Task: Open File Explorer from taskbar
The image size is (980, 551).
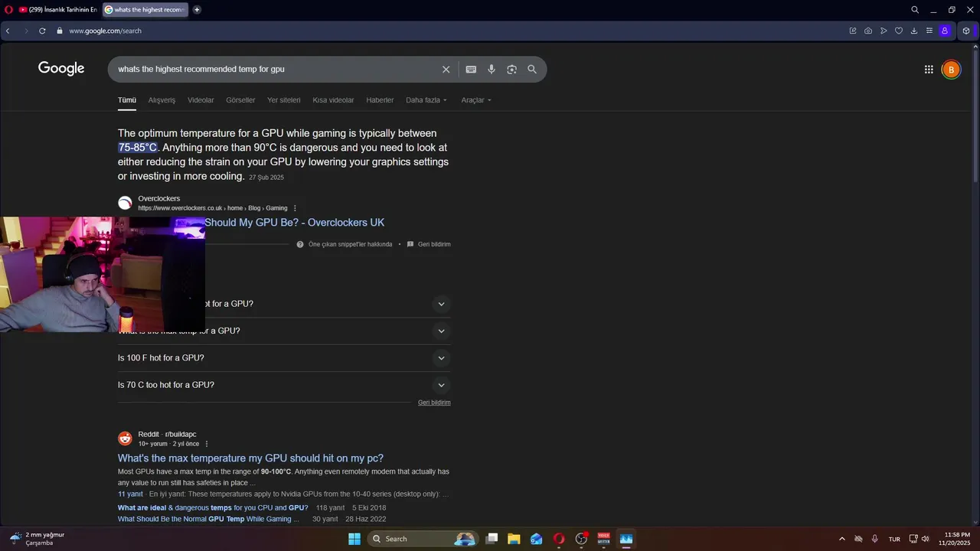Action: tap(514, 539)
